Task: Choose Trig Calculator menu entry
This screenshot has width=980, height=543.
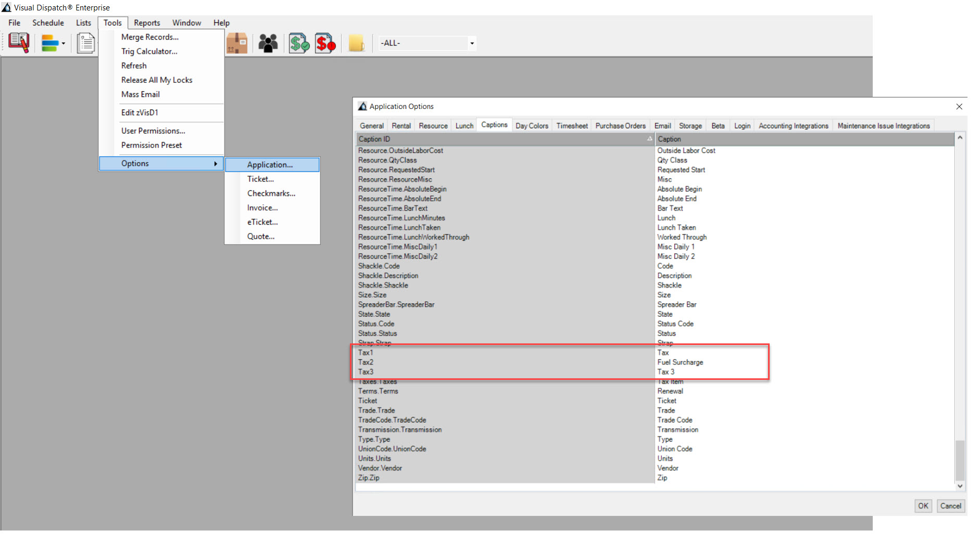Action: (161, 51)
